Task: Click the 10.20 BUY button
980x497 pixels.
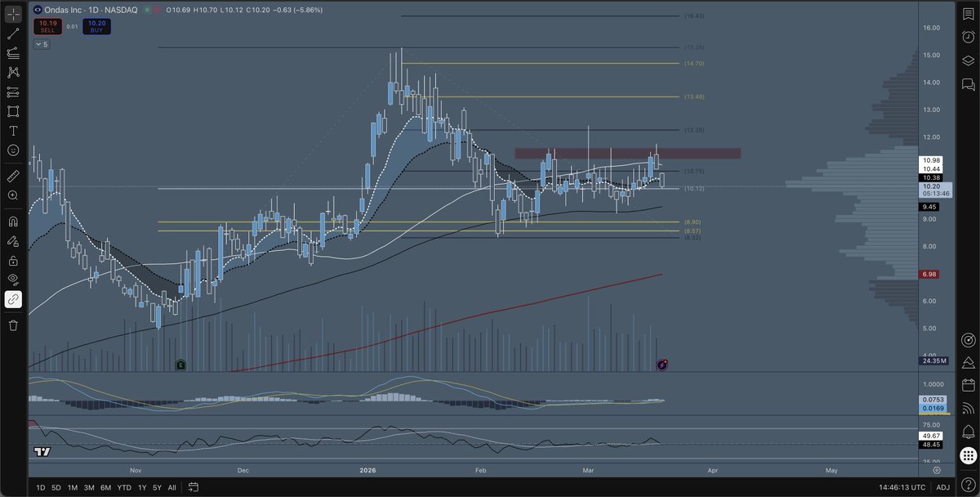Action: click(x=96, y=26)
